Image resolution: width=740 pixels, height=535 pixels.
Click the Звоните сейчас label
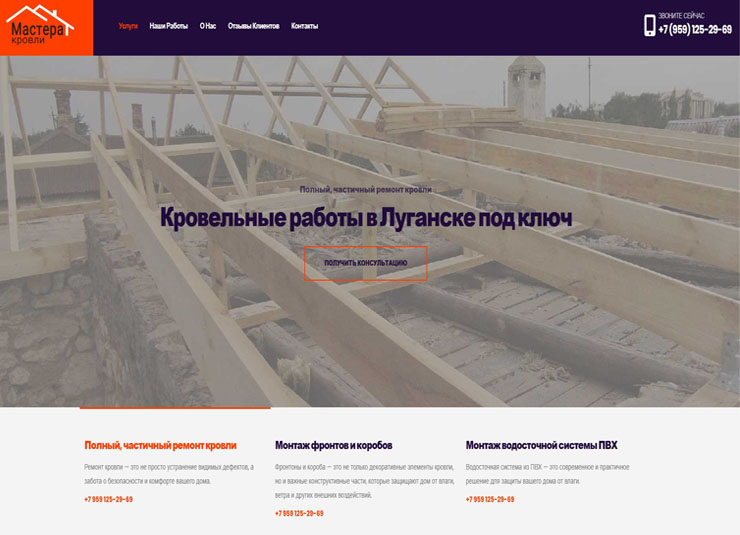point(681,16)
